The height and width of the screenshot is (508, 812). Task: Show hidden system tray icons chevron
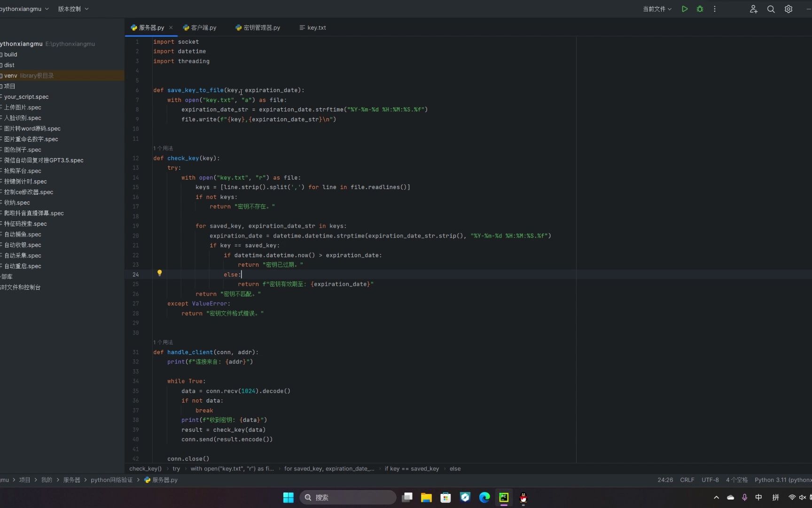coord(716,497)
